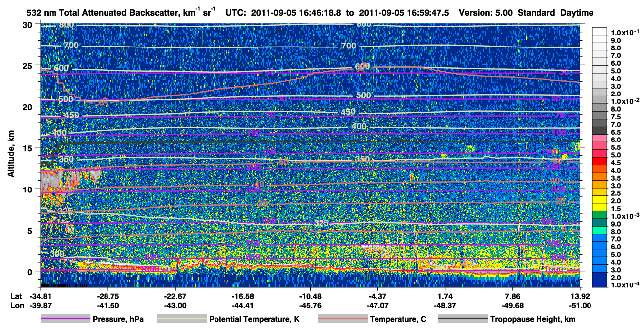This screenshot has width=644, height=330.
Task: Click the red Temperature line sample in legend
Action: coord(342,319)
